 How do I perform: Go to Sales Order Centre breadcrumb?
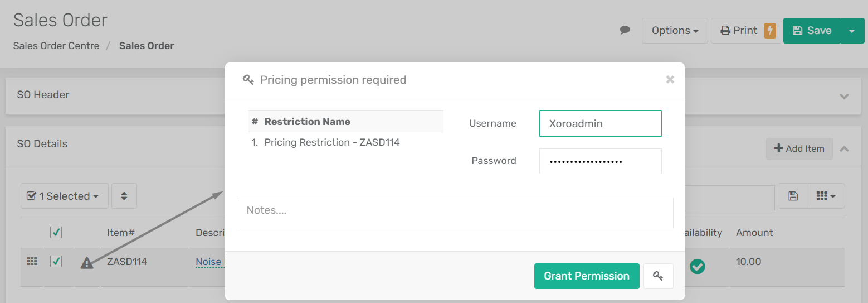pyautogui.click(x=56, y=46)
